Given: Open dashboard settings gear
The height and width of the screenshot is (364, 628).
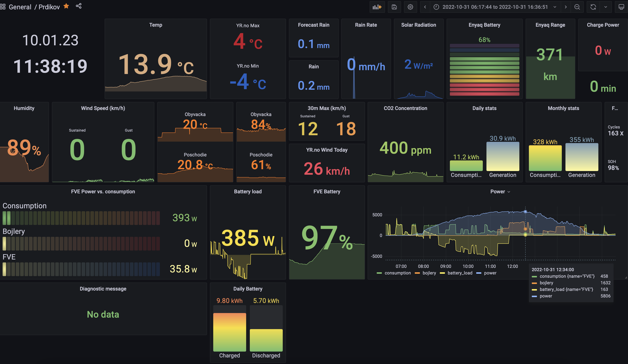Looking at the screenshot, I should 410,7.
